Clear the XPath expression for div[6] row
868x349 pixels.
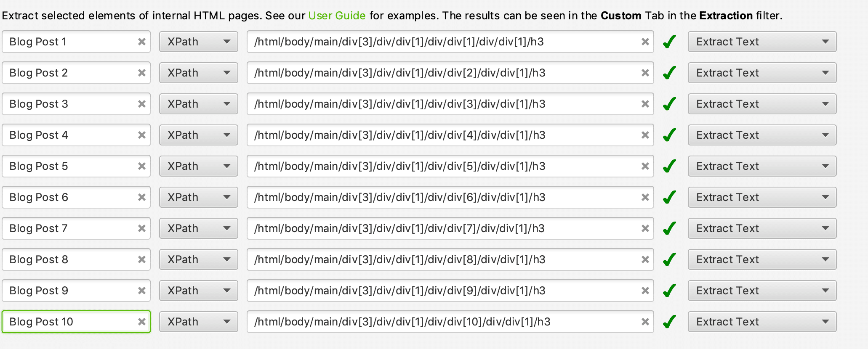coord(645,197)
